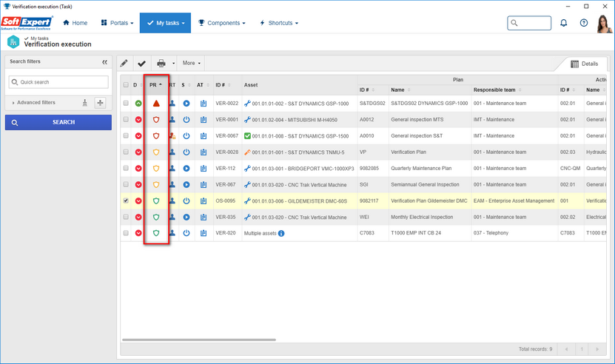Check the VER-0067 row checkbox

tap(126, 135)
